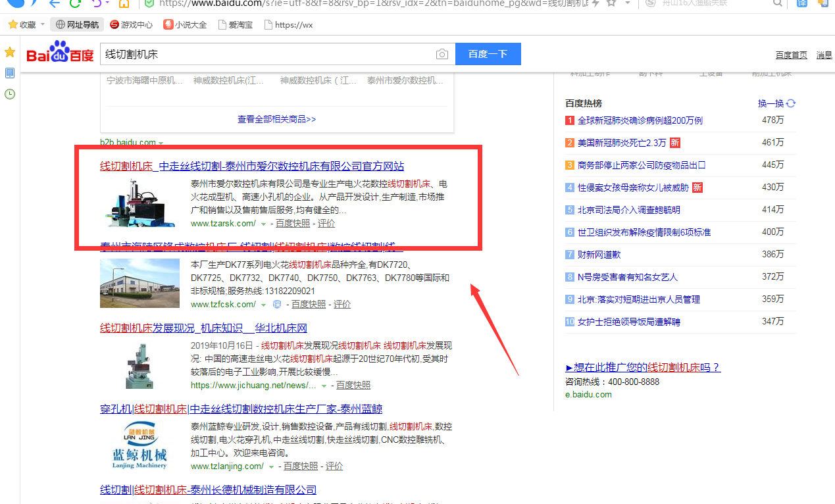Screen dimensions: 835x504
Task: Click the Baidu logo
Action: click(61, 53)
